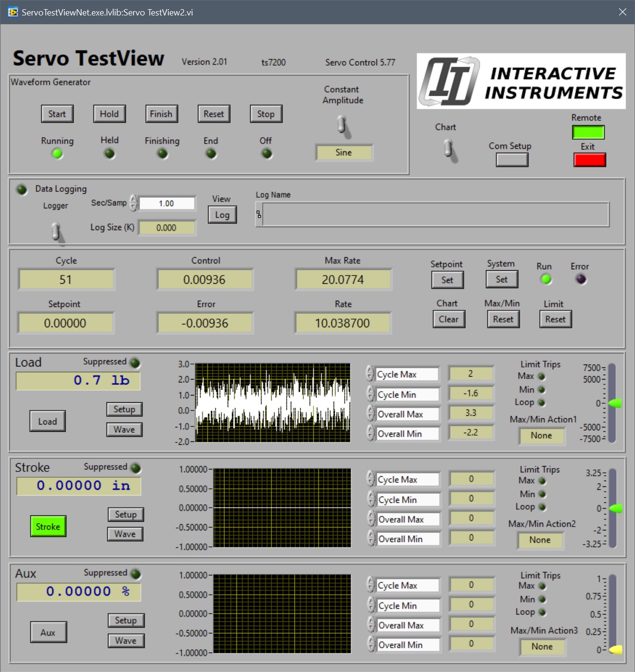Click the Wave button in the Aux panel
The image size is (635, 672).
tap(126, 641)
